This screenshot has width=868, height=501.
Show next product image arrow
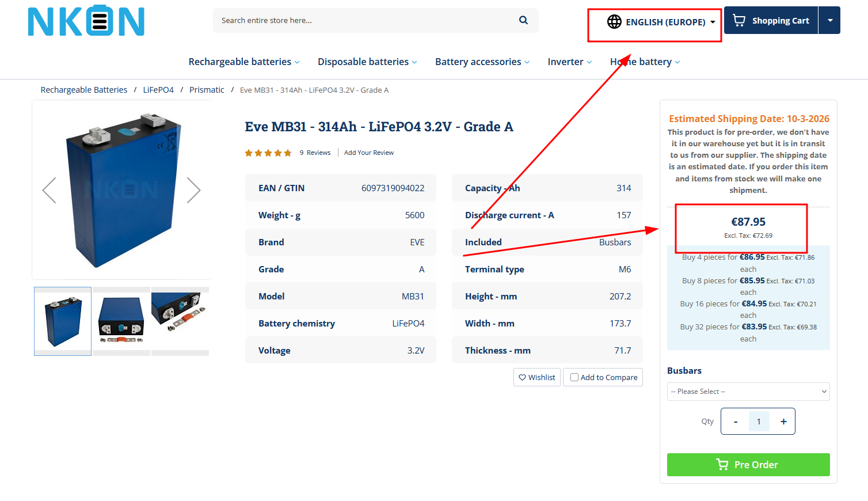click(x=193, y=190)
